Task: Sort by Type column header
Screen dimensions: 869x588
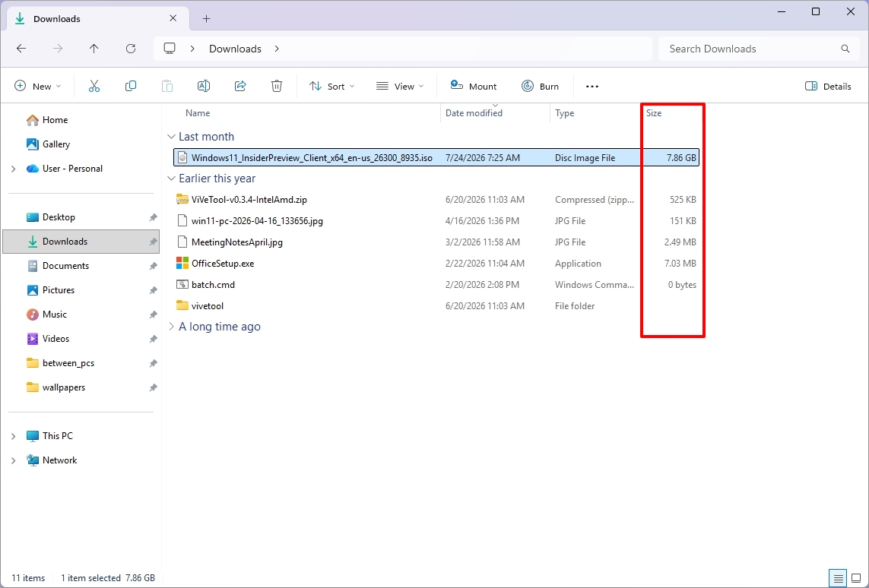Action: 564,113
